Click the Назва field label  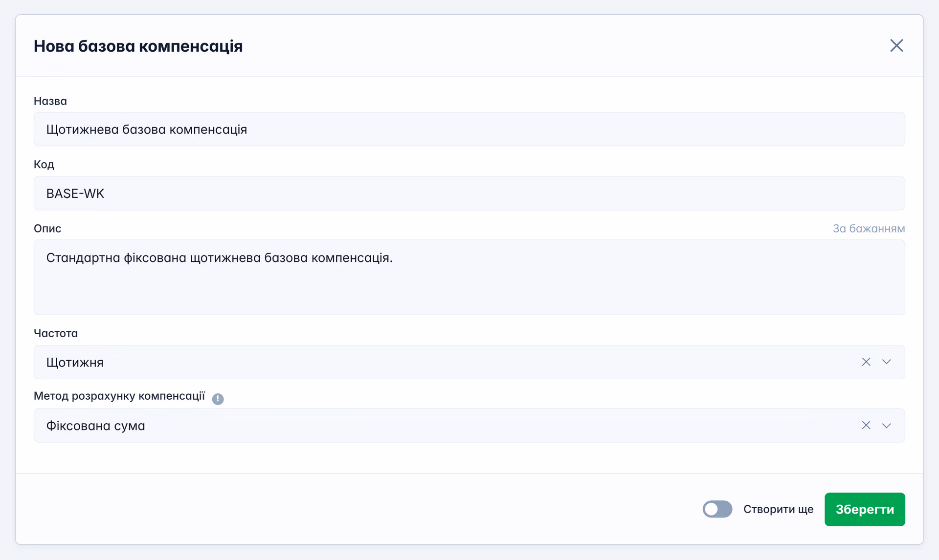point(50,101)
